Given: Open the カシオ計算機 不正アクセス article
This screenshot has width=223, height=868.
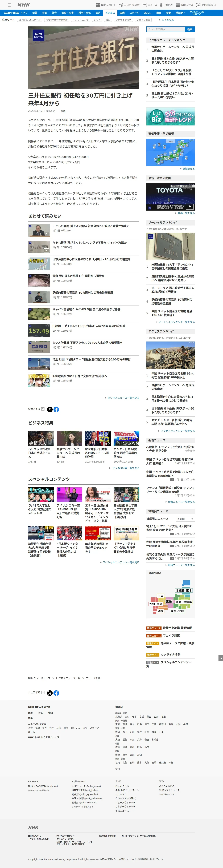Looking at the screenshot, I should (84, 347).
